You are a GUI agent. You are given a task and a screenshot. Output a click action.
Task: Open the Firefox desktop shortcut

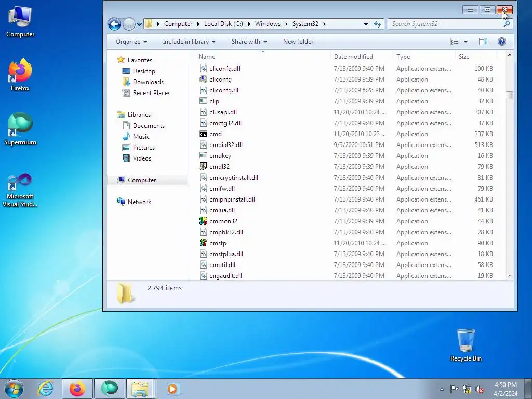20,75
